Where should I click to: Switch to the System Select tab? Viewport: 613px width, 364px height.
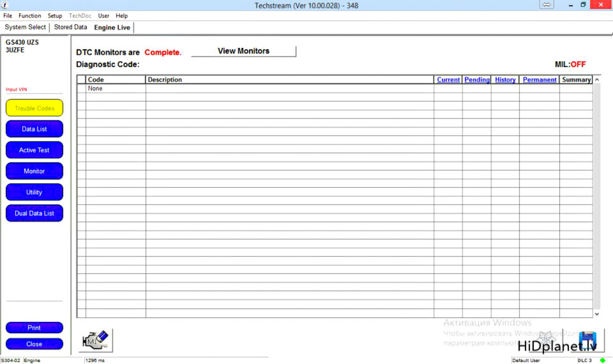[26, 27]
